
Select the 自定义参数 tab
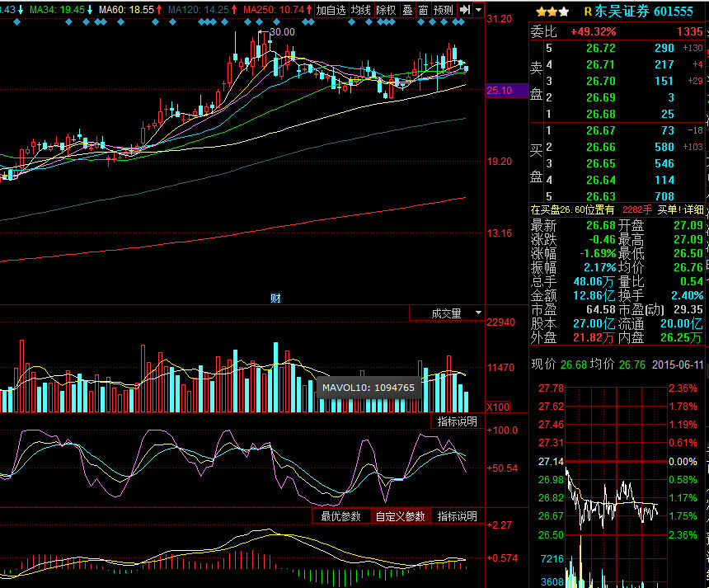[400, 516]
